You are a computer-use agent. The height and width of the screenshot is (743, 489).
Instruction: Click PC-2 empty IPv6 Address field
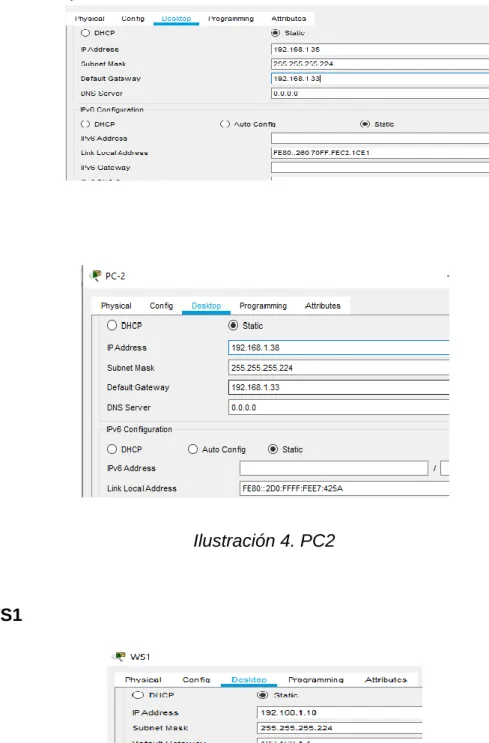click(334, 468)
